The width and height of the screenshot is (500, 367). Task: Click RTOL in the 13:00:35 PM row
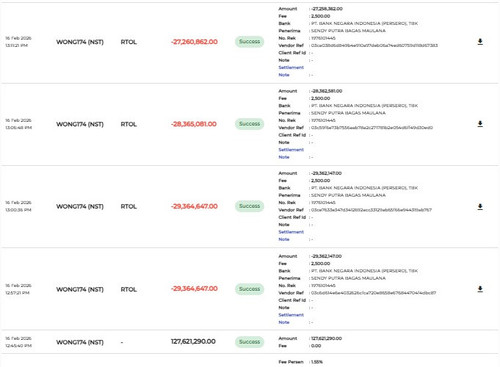click(x=129, y=207)
